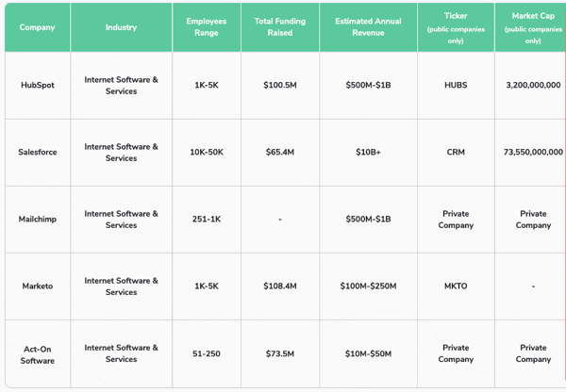566x392 pixels.
Task: Click the Mailchimp company name
Action: pyautogui.click(x=38, y=220)
